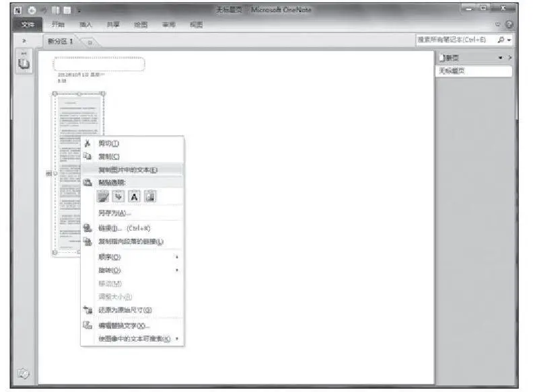Expand the Rotate (旋转) submenu

coord(177,270)
